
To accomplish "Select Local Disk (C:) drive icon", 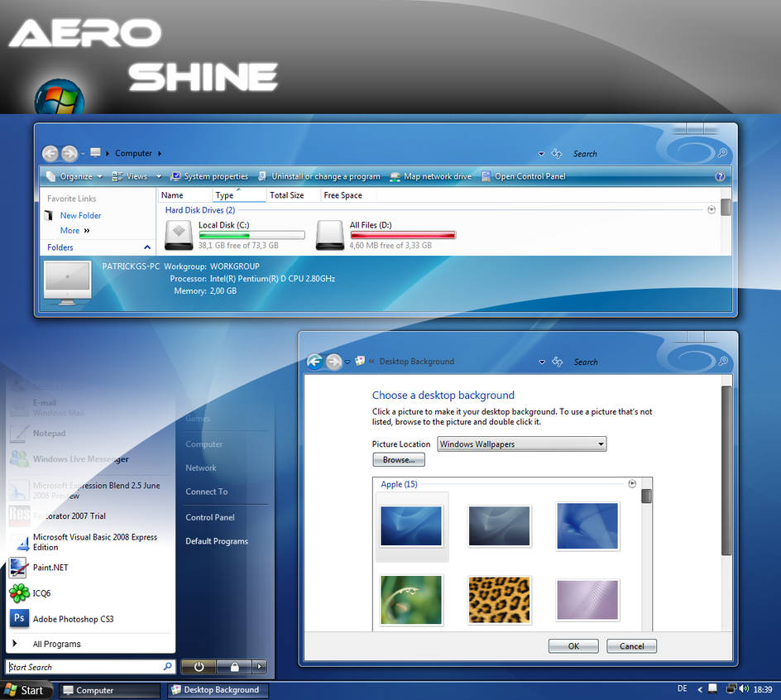I will pyautogui.click(x=179, y=235).
